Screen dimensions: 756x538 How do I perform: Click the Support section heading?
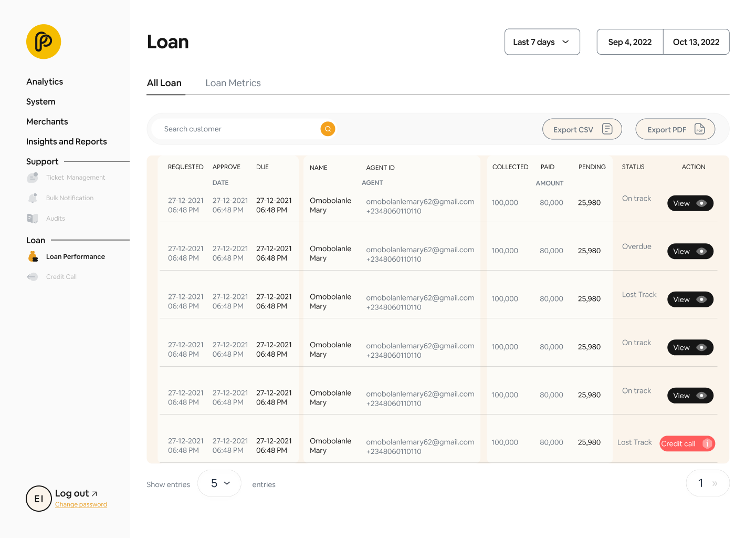[x=43, y=161]
